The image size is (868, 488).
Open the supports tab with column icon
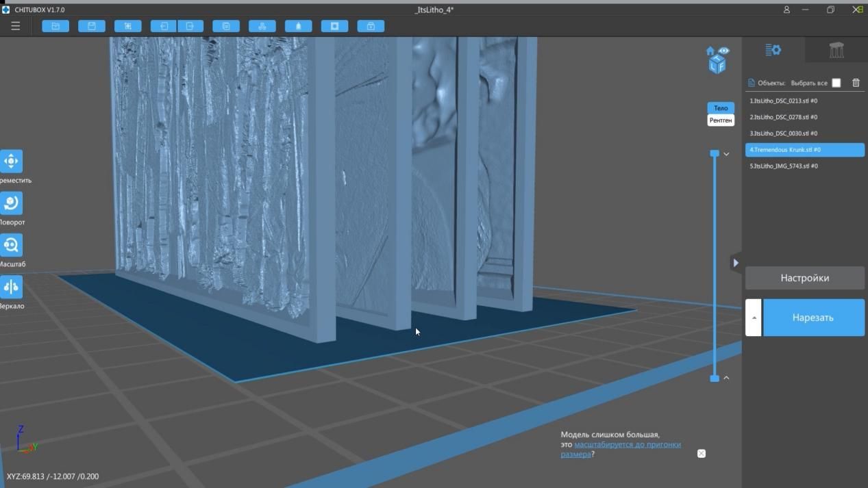click(x=836, y=50)
